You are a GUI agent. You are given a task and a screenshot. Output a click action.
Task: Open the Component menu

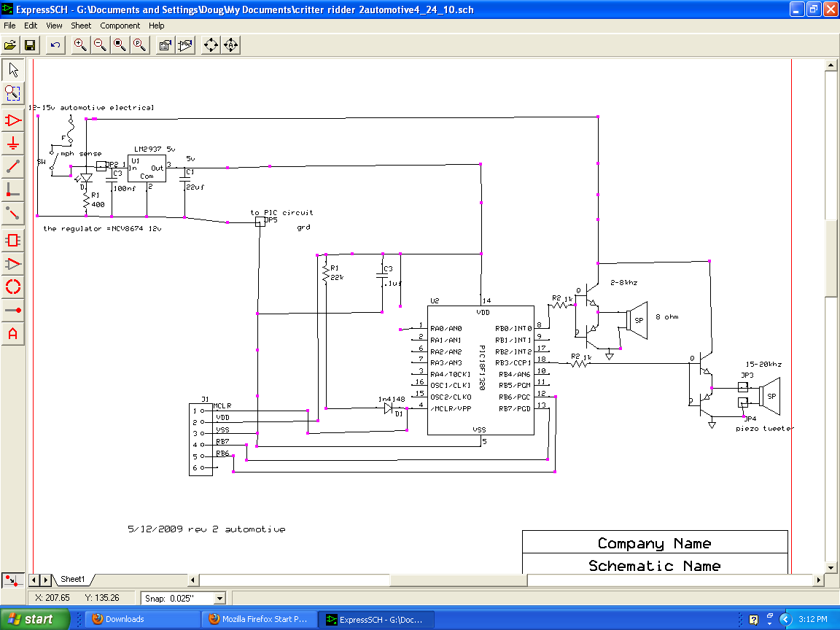[x=120, y=26]
